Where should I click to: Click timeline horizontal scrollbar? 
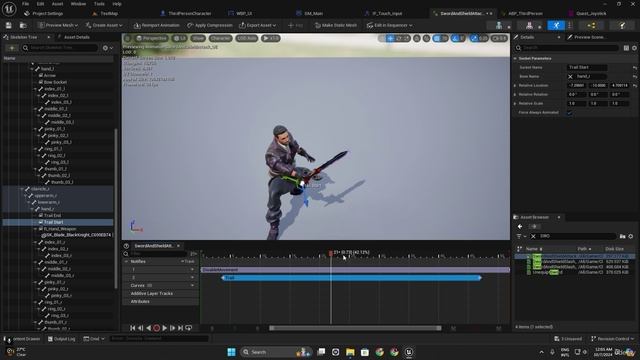(x=355, y=328)
